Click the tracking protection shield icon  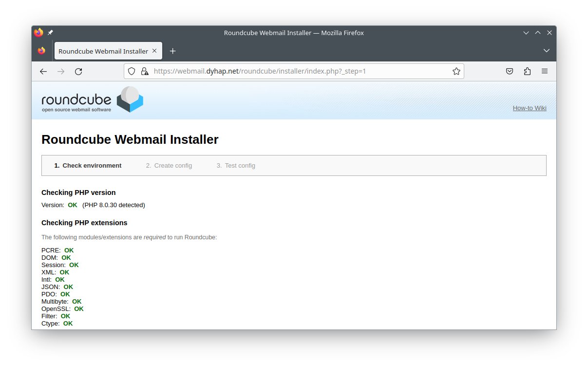pos(132,72)
